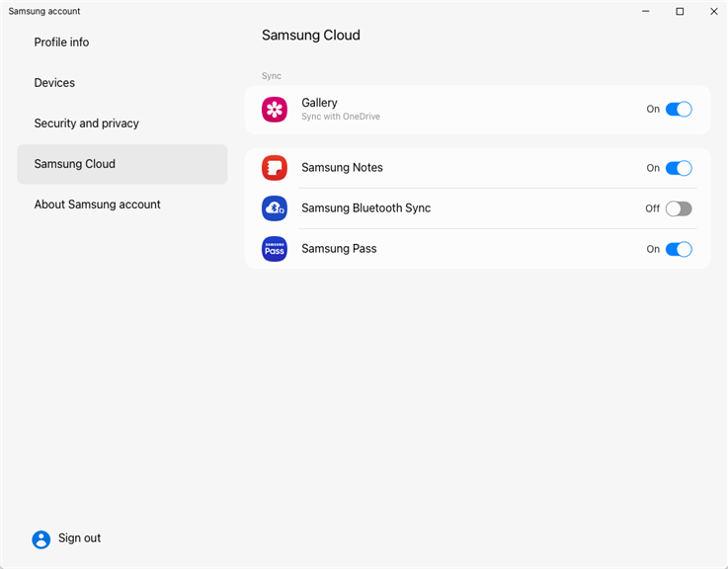Image resolution: width=728 pixels, height=569 pixels.
Task: Click the Samsung Pass label text
Action: pyautogui.click(x=339, y=249)
